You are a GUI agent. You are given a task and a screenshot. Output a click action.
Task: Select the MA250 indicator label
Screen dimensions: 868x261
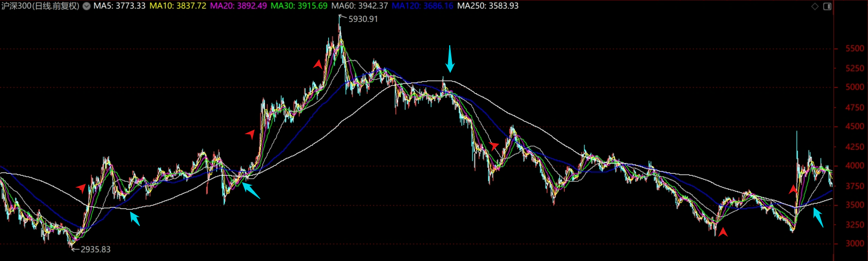click(488, 6)
